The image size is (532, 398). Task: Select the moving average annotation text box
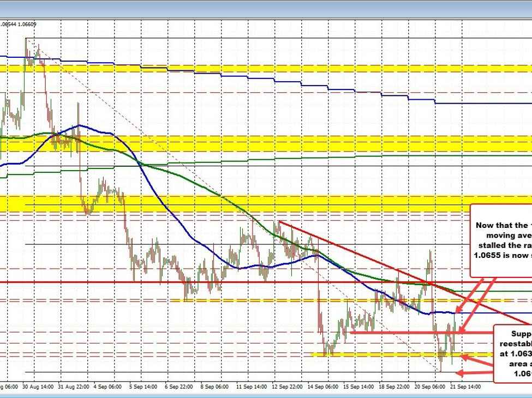[x=501, y=239]
